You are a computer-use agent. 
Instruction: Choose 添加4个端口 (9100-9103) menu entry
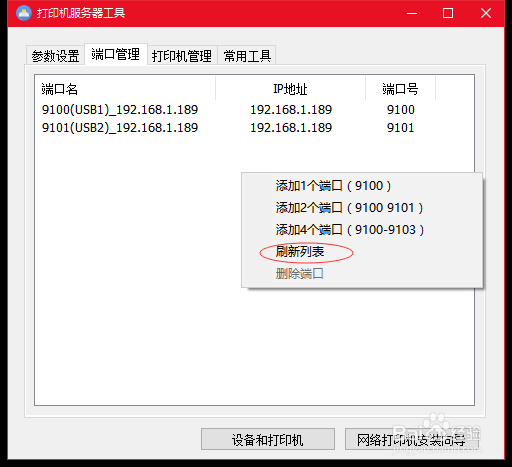tap(362, 230)
